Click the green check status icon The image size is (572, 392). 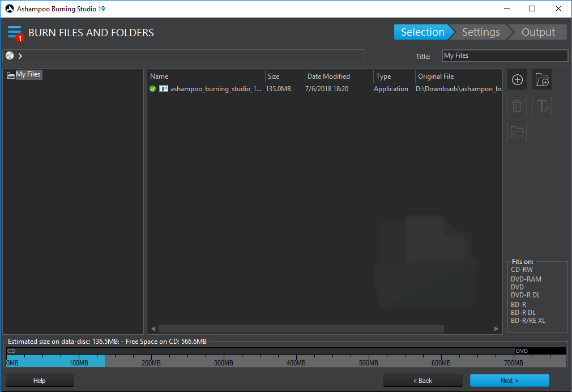click(x=153, y=89)
